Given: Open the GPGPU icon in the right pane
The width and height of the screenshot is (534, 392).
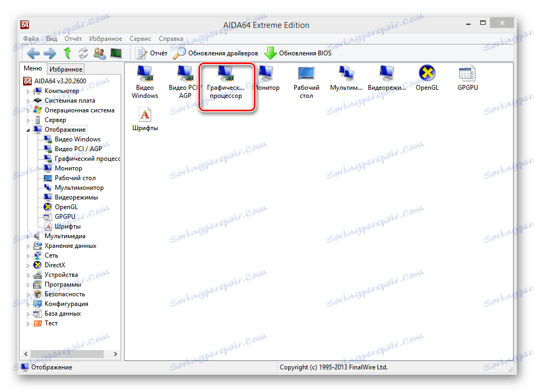Looking at the screenshot, I should (468, 79).
